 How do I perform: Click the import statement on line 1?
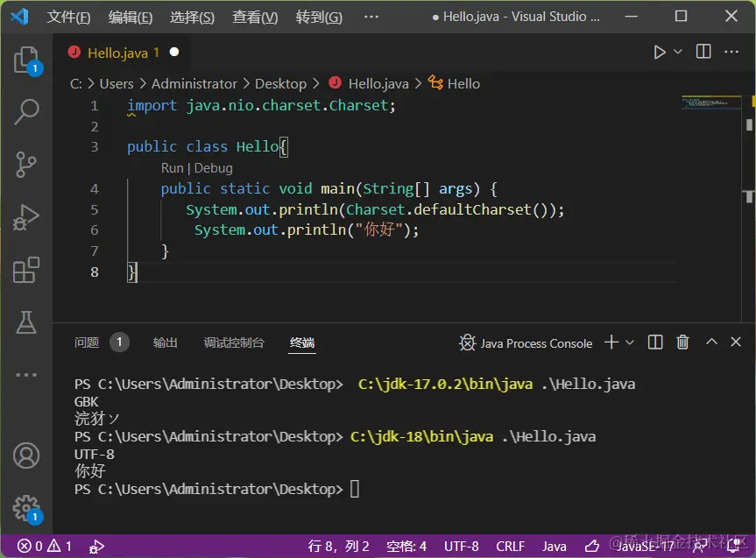[x=261, y=106]
